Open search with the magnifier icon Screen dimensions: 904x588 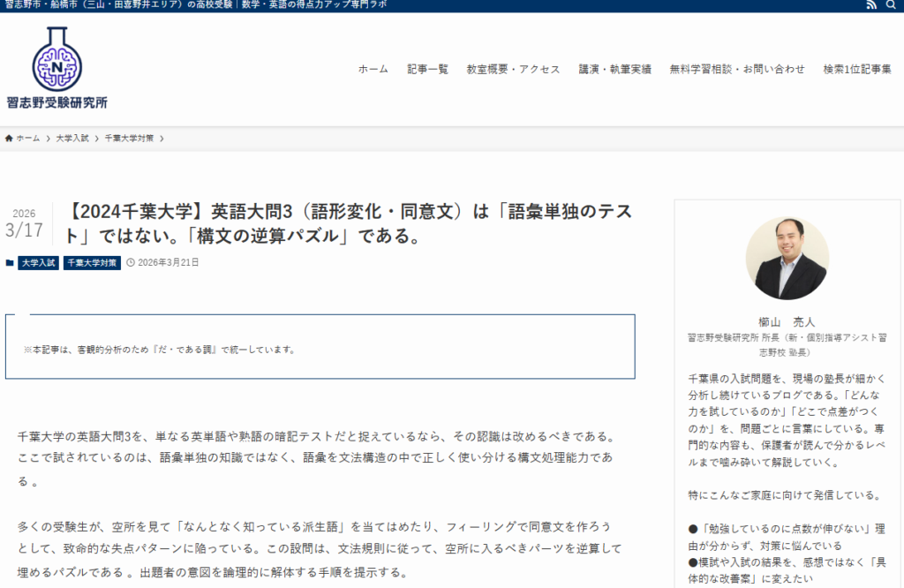click(x=890, y=5)
